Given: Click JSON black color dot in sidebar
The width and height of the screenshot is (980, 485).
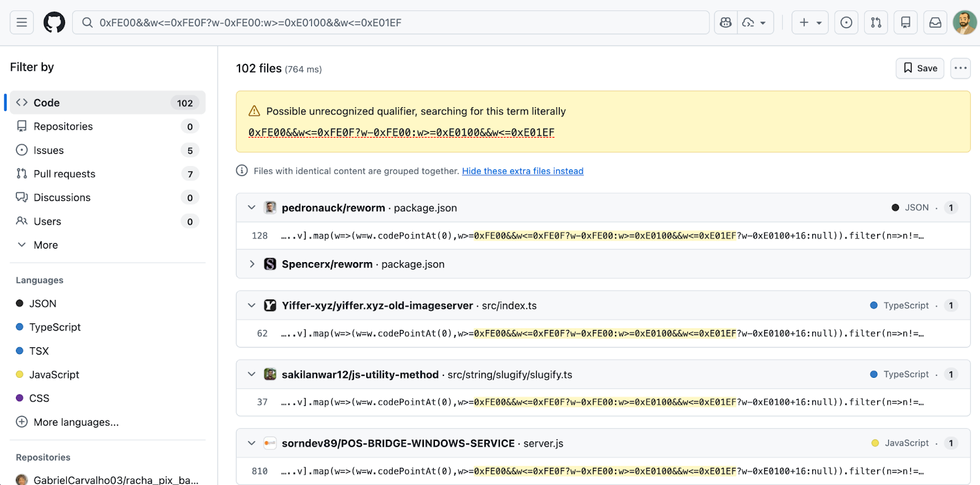Looking at the screenshot, I should [20, 303].
